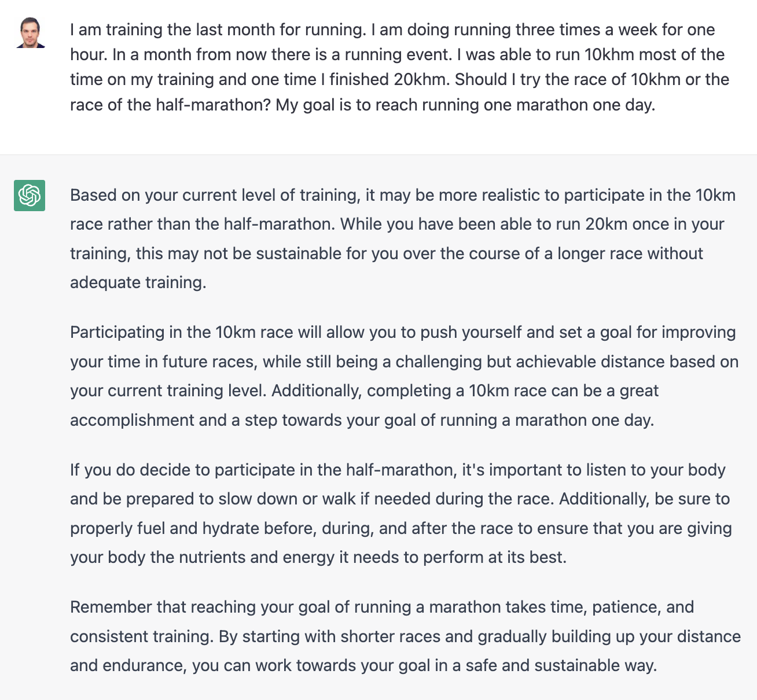757x700 pixels.
Task: Click the user message starting "I am training"
Action: tap(399, 67)
